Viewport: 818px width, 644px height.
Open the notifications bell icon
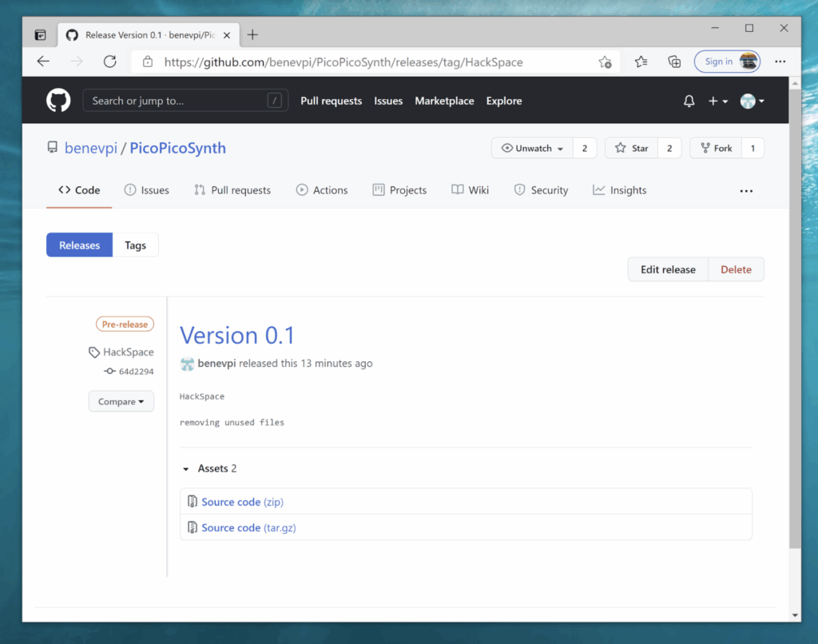click(689, 101)
